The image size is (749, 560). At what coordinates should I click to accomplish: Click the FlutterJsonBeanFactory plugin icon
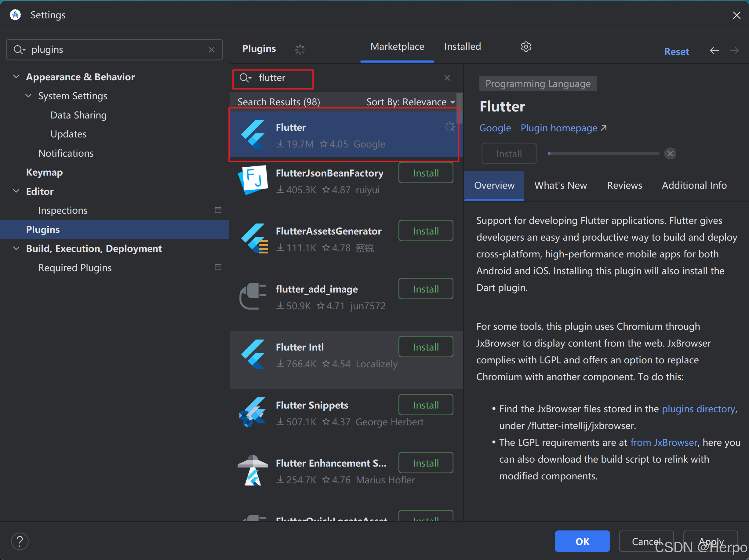(253, 180)
